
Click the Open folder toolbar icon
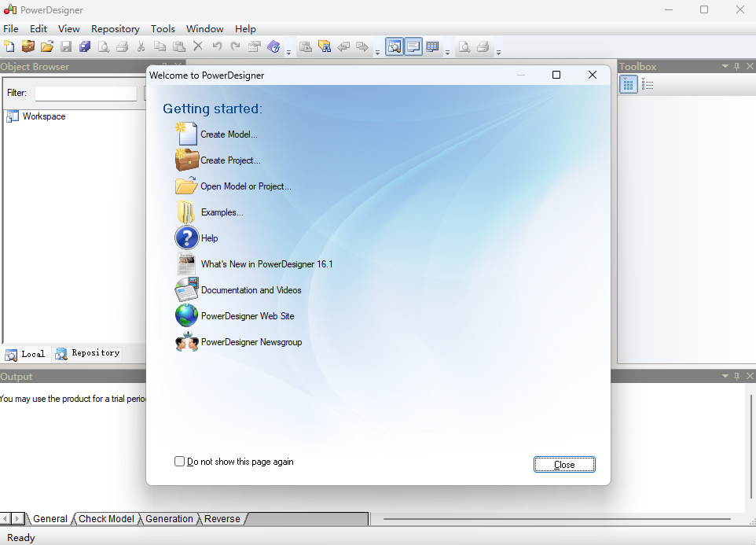click(x=47, y=47)
